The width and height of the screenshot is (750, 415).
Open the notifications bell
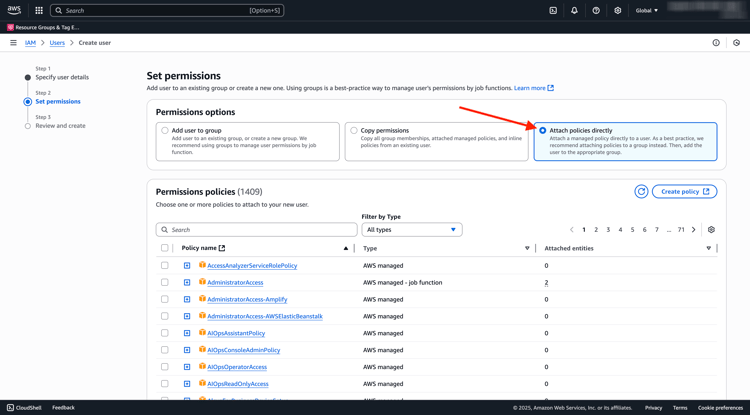click(x=574, y=11)
